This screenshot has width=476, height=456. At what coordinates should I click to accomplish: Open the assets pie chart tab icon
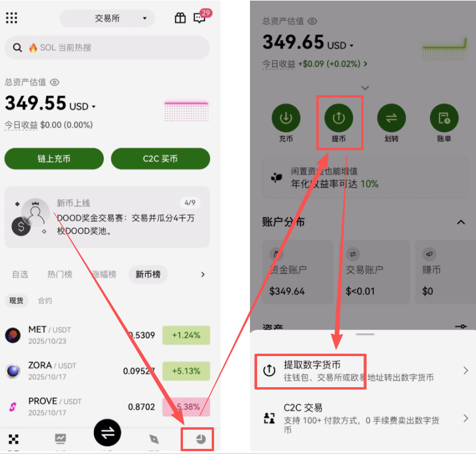point(201,439)
